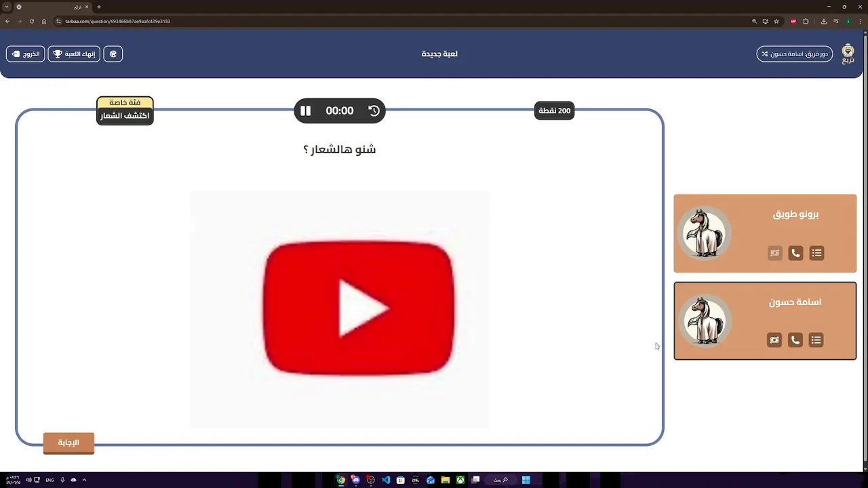Click the برونو طويق team horse avatar

pos(705,233)
